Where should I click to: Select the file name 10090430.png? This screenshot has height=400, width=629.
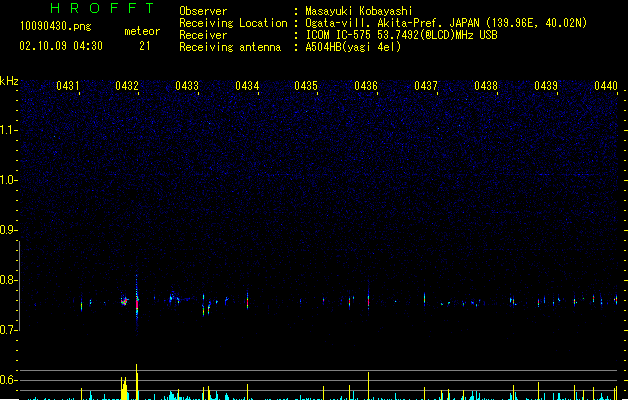pos(56,26)
